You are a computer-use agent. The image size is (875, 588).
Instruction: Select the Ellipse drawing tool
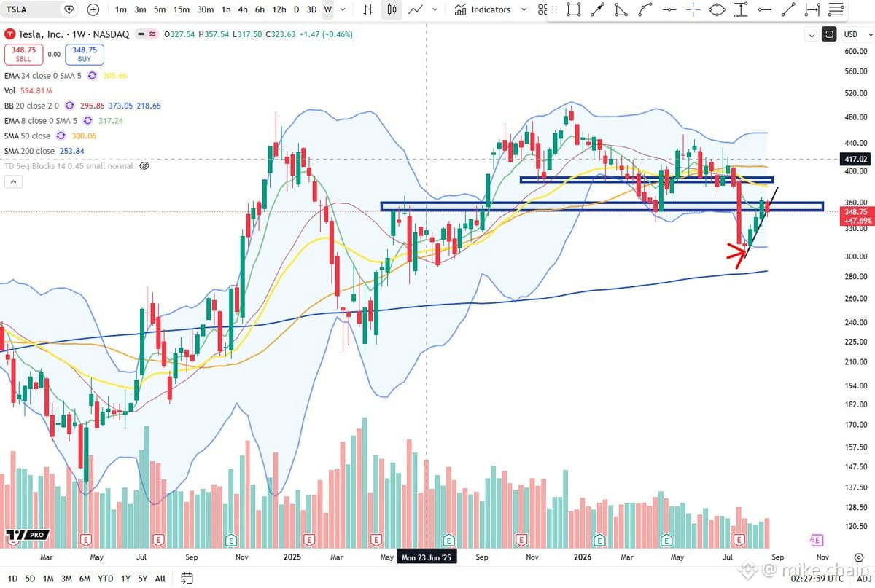point(717,9)
